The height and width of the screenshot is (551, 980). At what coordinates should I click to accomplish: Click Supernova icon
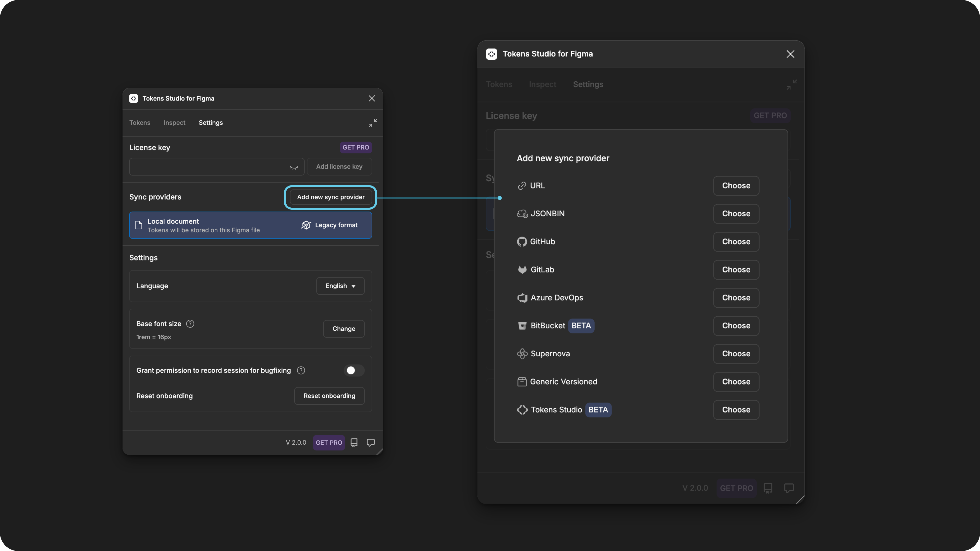pyautogui.click(x=522, y=354)
